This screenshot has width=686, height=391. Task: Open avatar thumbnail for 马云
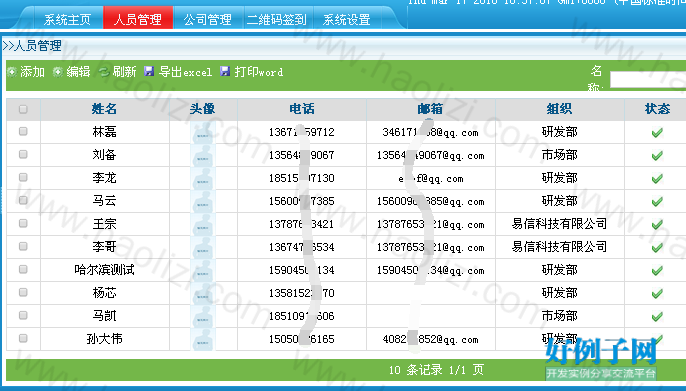click(203, 201)
